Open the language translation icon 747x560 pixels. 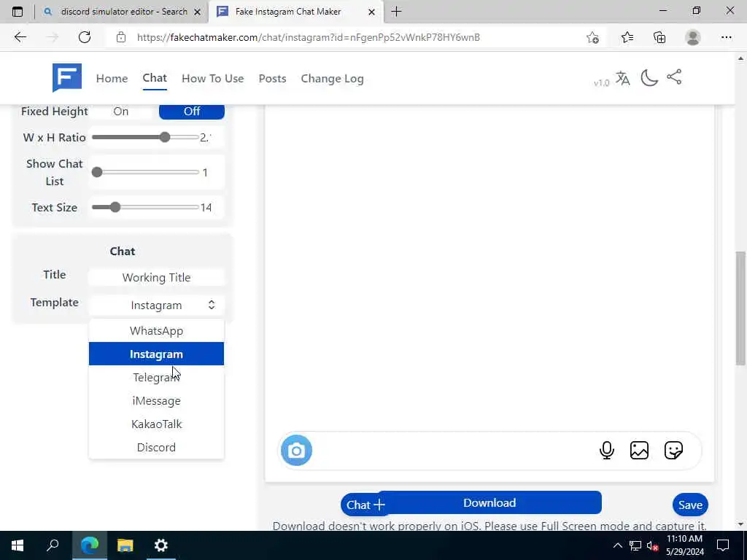623,78
